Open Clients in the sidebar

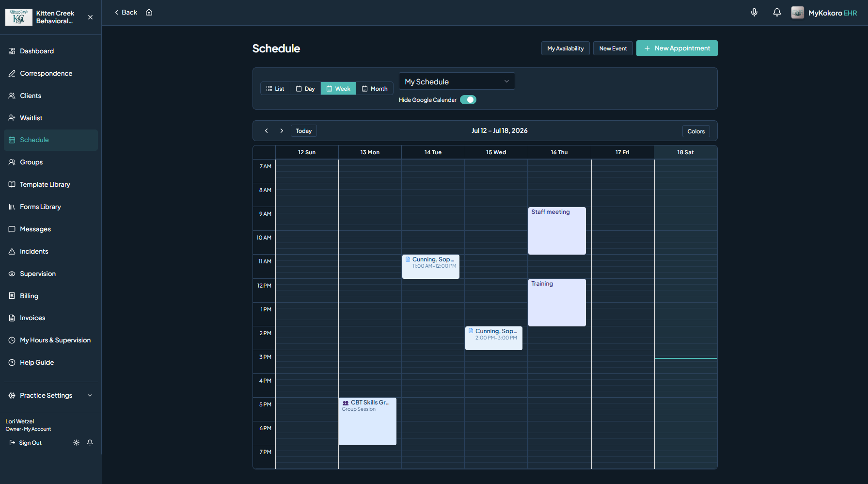click(51, 96)
